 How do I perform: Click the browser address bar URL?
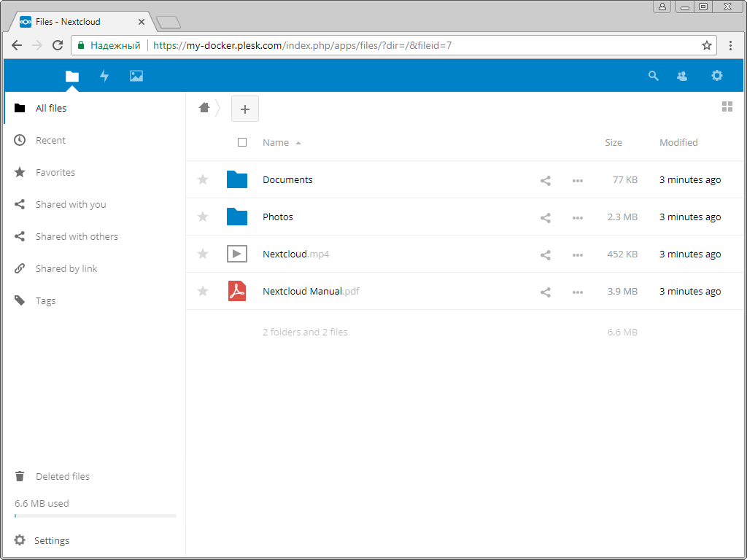point(303,46)
